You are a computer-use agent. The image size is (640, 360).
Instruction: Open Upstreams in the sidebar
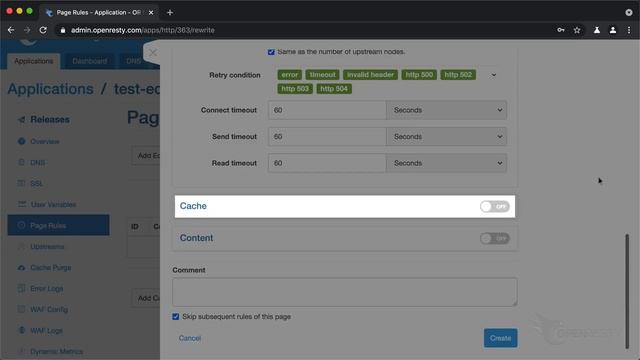click(47, 247)
